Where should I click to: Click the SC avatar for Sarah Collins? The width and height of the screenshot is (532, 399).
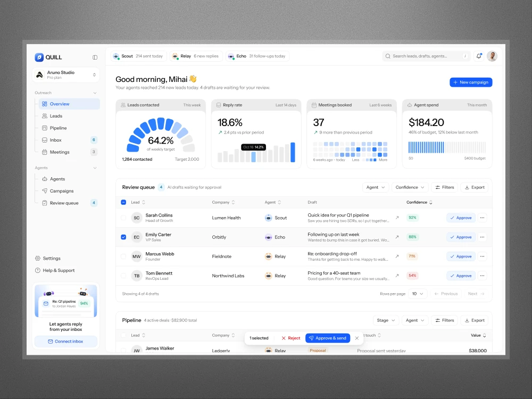tap(136, 218)
